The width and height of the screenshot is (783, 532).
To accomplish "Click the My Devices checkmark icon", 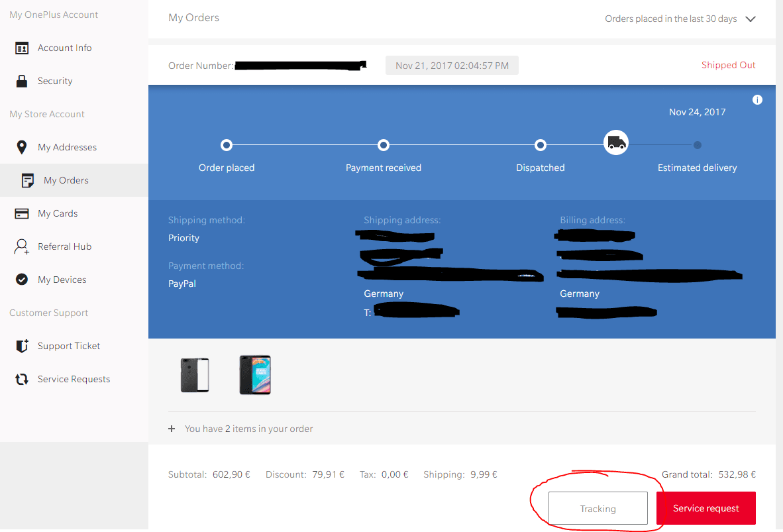I will click(21, 280).
